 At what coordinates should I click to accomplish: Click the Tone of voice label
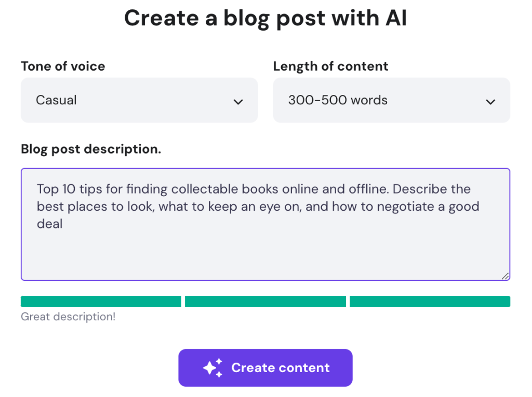62,66
